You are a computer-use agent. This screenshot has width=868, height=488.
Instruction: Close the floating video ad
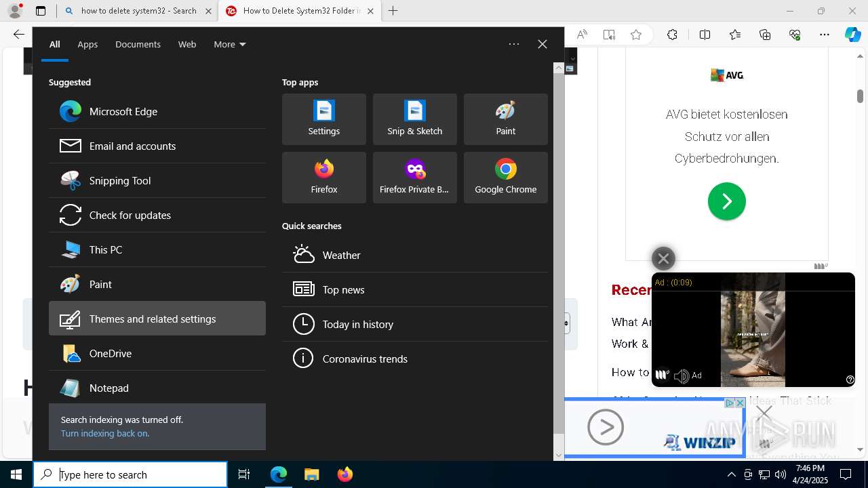click(663, 258)
